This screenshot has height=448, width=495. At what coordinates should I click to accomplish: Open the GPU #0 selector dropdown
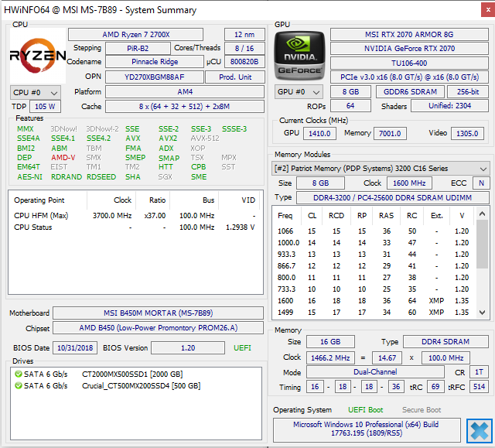point(299,92)
